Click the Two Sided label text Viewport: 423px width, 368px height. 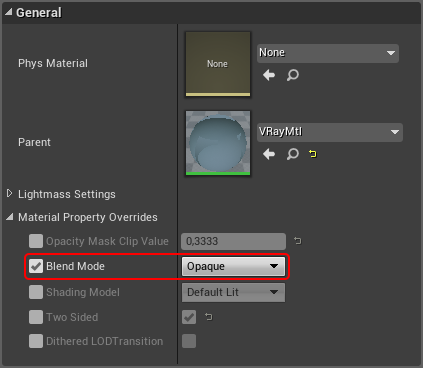(x=72, y=317)
